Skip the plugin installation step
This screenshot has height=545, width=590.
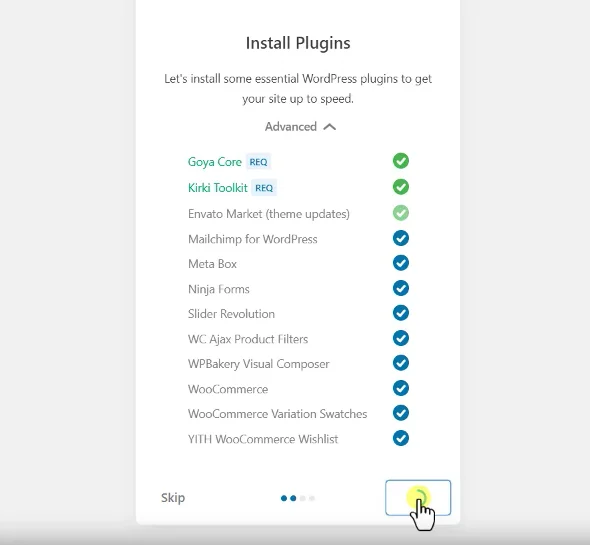pos(173,498)
